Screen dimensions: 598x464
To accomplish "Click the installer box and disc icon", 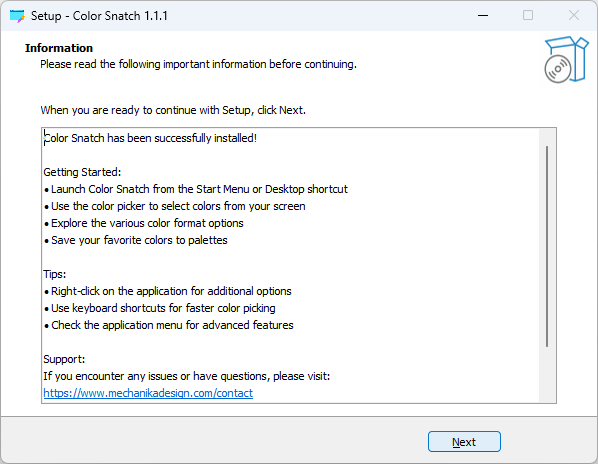I will click(x=566, y=59).
